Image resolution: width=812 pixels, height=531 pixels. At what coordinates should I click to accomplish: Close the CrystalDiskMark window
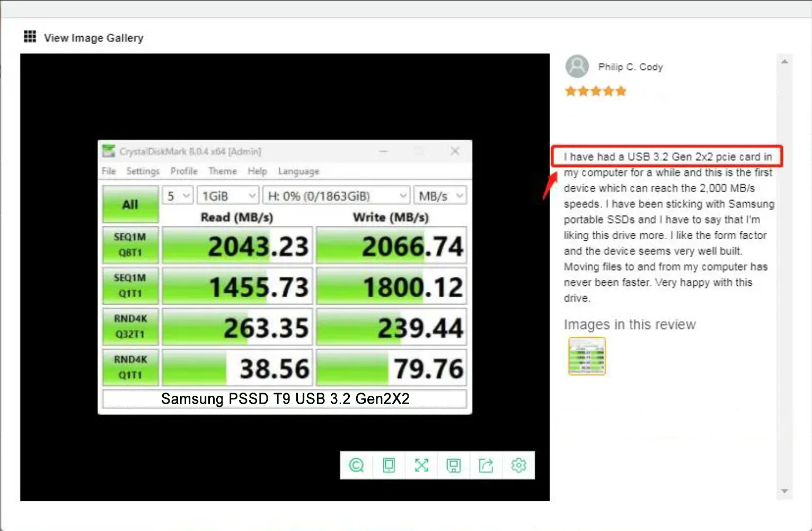pyautogui.click(x=455, y=151)
